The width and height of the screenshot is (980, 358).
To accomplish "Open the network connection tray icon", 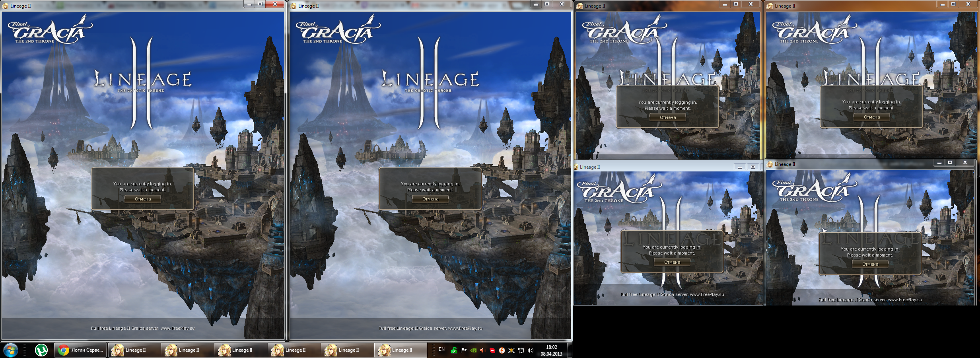I will pos(521,350).
